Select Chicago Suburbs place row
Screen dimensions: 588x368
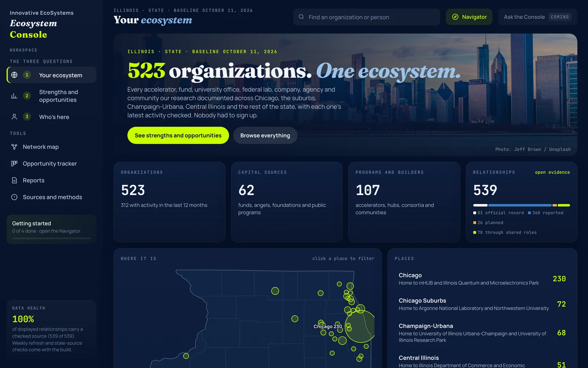(x=483, y=304)
